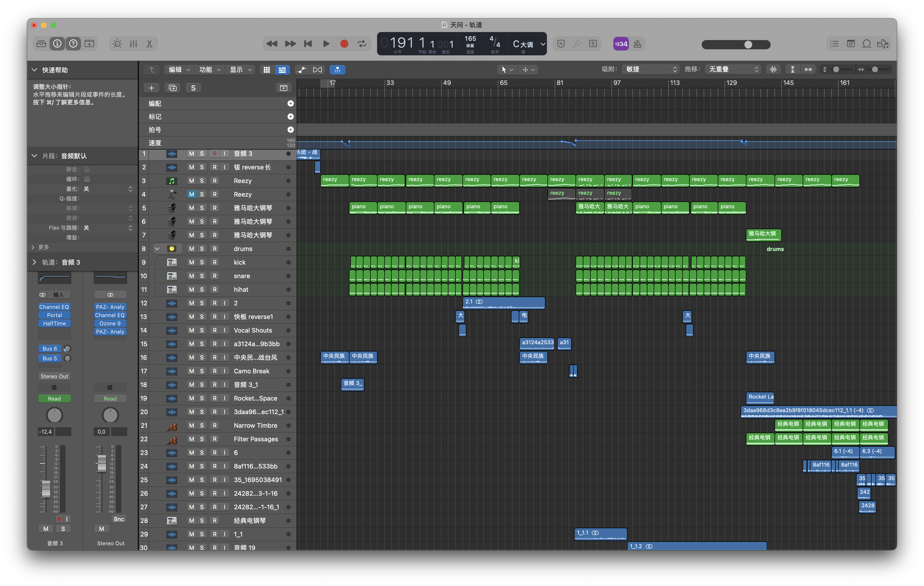Open the Mixer from the toolbar

pos(133,44)
